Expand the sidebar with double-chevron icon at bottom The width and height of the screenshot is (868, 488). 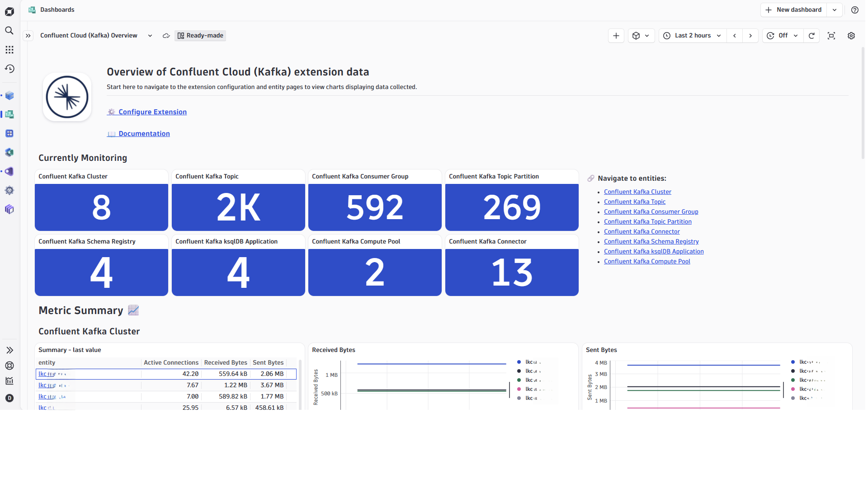[x=9, y=350]
